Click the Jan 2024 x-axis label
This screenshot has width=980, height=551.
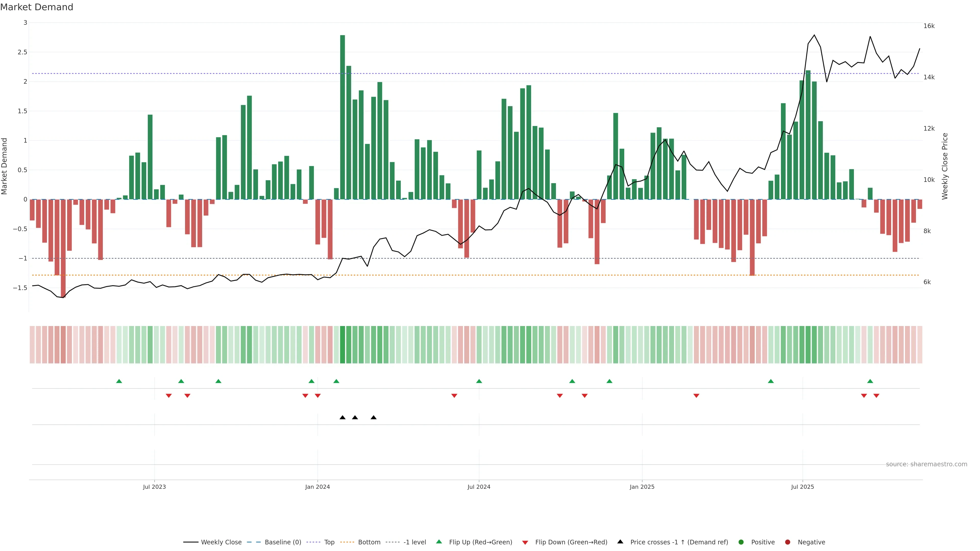317,487
